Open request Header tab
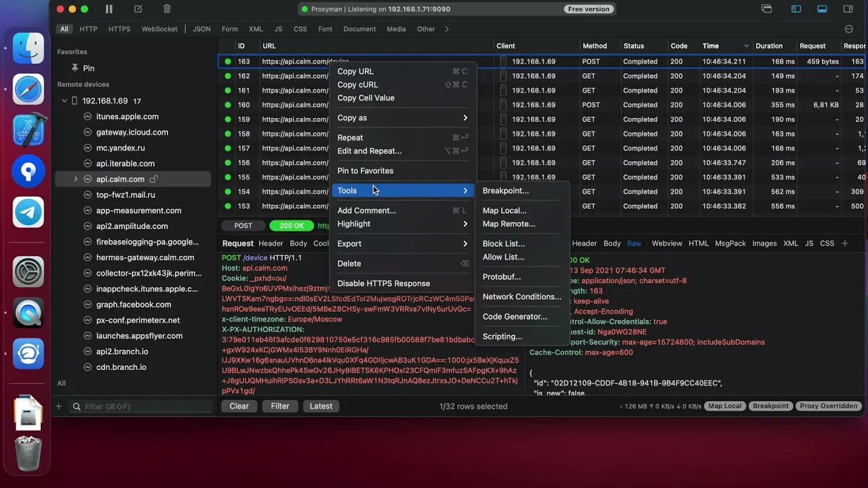The width and height of the screenshot is (868, 488). (271, 243)
